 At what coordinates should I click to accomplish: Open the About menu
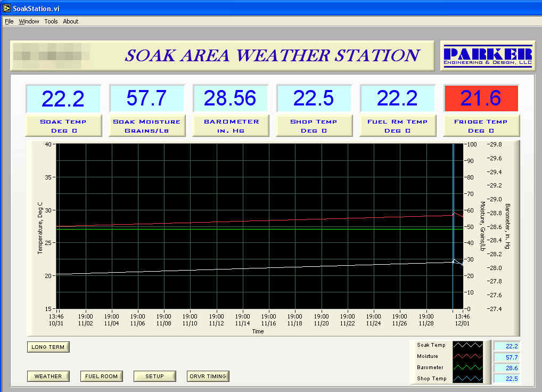pyautogui.click(x=70, y=21)
